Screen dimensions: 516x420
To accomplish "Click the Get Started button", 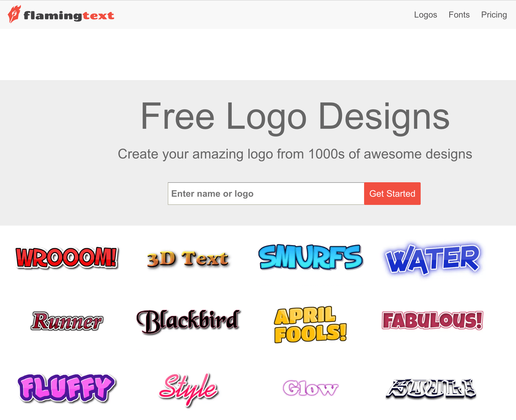I will pyautogui.click(x=392, y=194).
